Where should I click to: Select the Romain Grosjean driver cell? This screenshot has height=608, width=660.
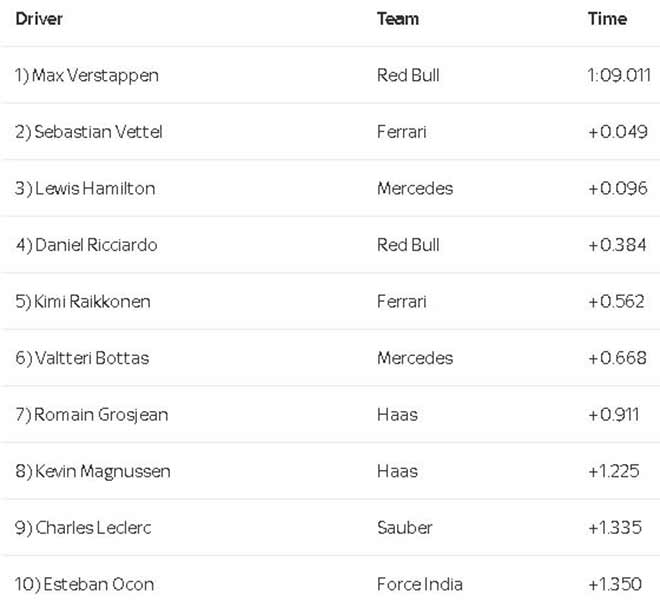coord(91,414)
